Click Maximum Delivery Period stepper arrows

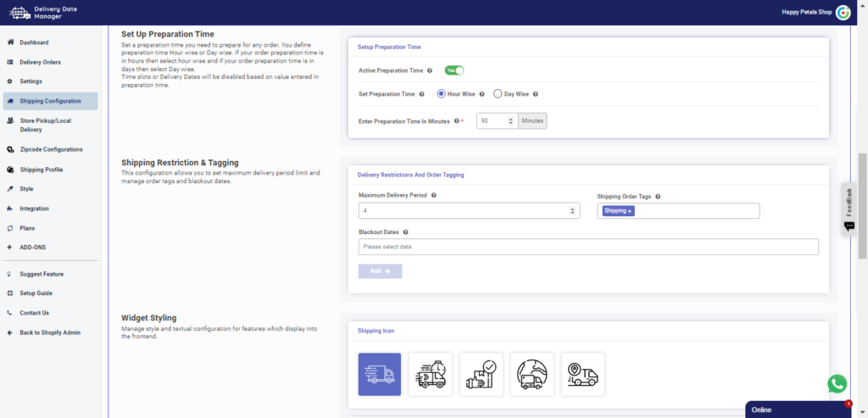coord(573,210)
